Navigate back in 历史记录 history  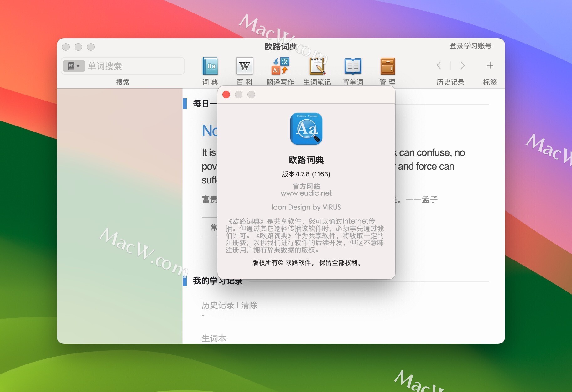pos(439,66)
